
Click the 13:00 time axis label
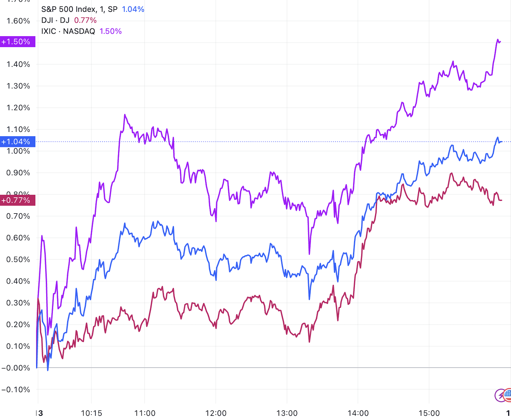tap(287, 413)
